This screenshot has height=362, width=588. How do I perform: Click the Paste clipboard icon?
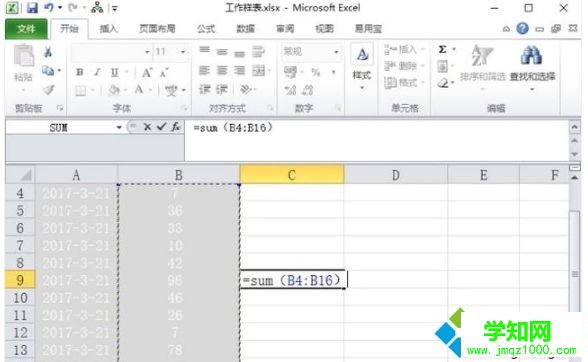click(23, 56)
